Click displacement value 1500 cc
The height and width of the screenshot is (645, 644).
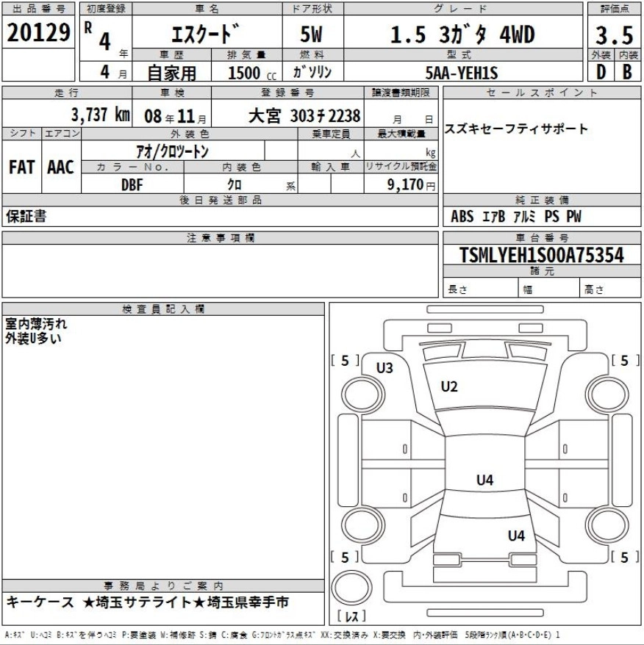[251, 73]
